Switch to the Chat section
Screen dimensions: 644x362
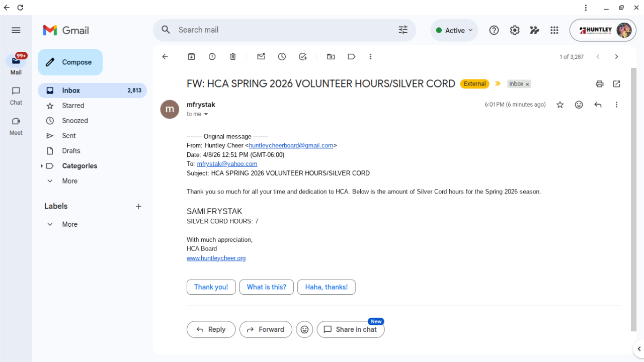coord(16,96)
